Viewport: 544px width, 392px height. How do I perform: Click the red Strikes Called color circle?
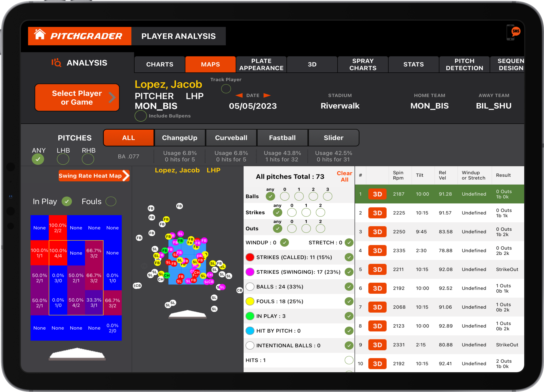pos(250,257)
